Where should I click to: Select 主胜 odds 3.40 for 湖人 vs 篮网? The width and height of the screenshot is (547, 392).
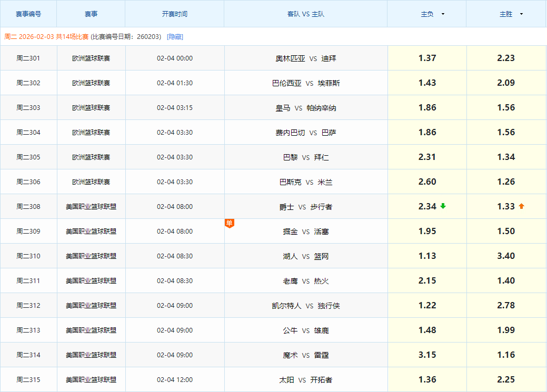pyautogui.click(x=506, y=256)
